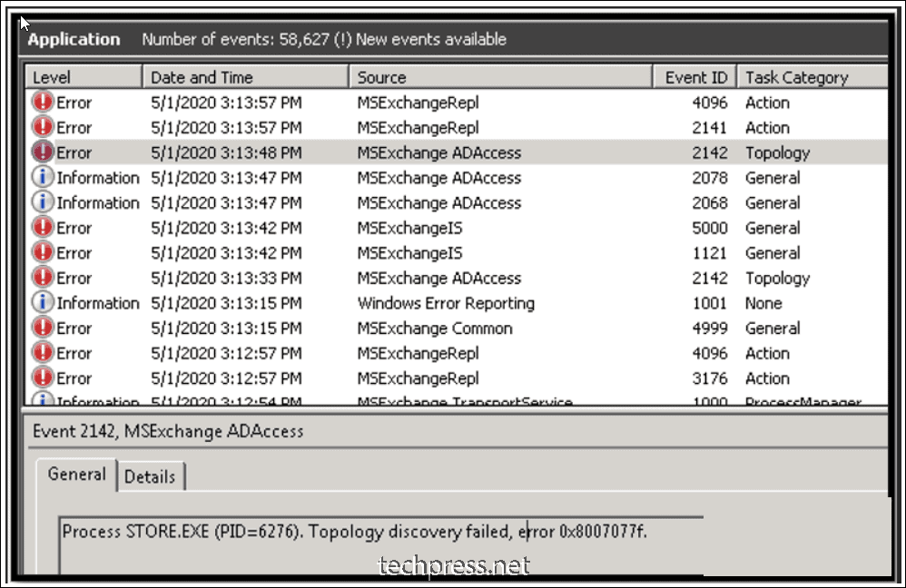Select the Event ID 1121 cell
Viewport: 906px width, 588px height.
[x=710, y=253]
